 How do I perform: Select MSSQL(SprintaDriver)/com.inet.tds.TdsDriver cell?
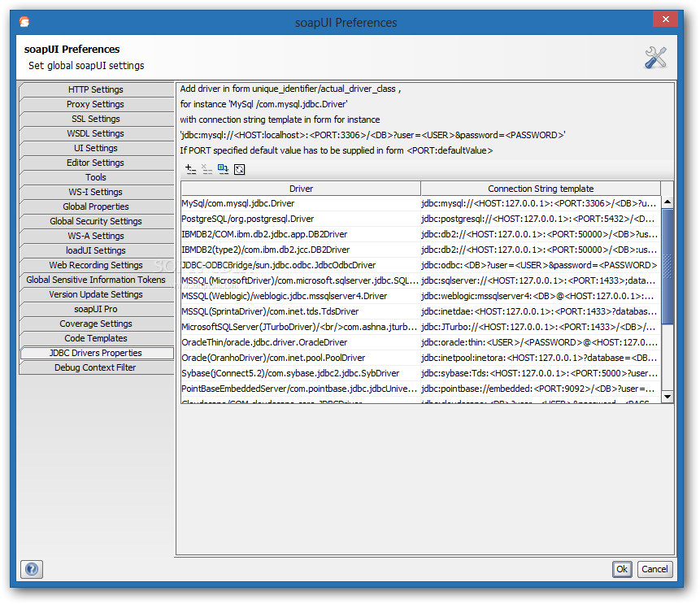point(301,311)
